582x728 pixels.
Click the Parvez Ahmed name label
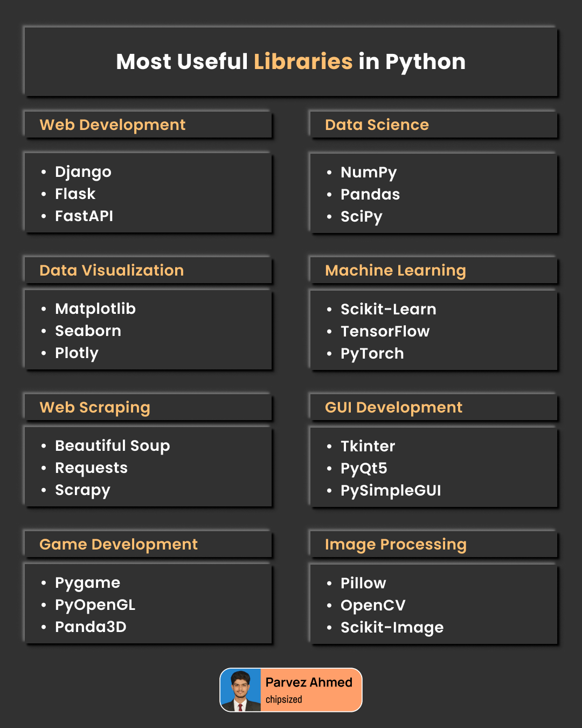pyautogui.click(x=309, y=683)
